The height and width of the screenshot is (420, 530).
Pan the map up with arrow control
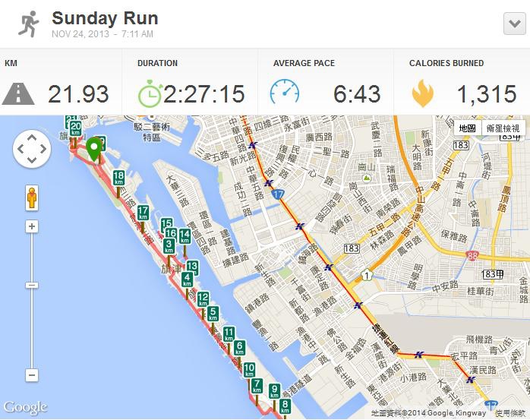(x=32, y=137)
